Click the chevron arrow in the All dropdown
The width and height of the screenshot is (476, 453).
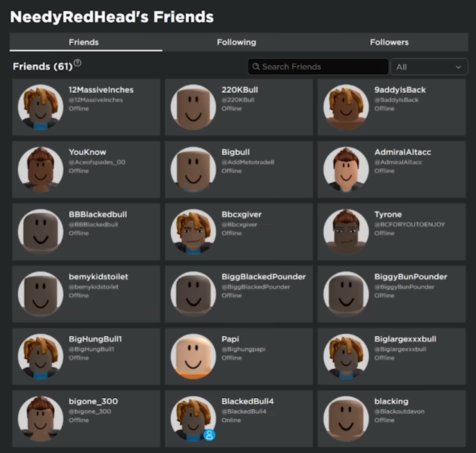pyautogui.click(x=458, y=67)
